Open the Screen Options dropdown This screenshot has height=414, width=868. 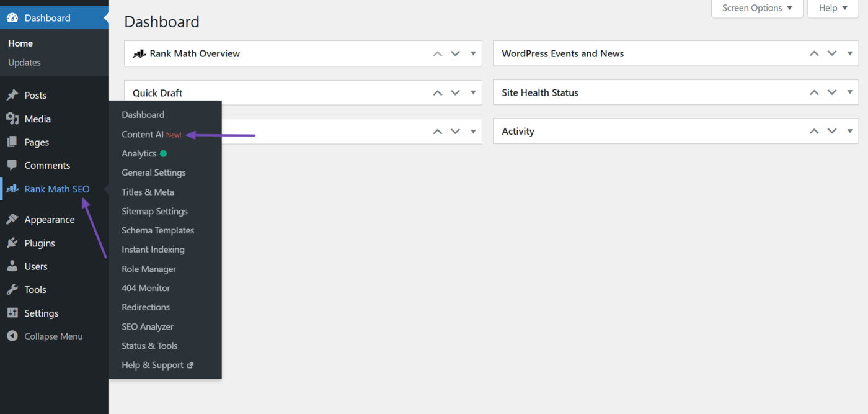756,8
